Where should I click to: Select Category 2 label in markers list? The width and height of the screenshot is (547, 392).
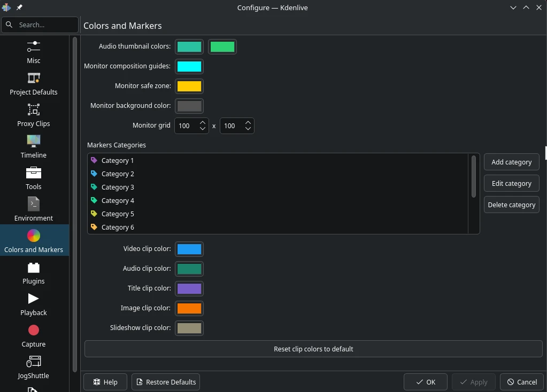coord(118,174)
